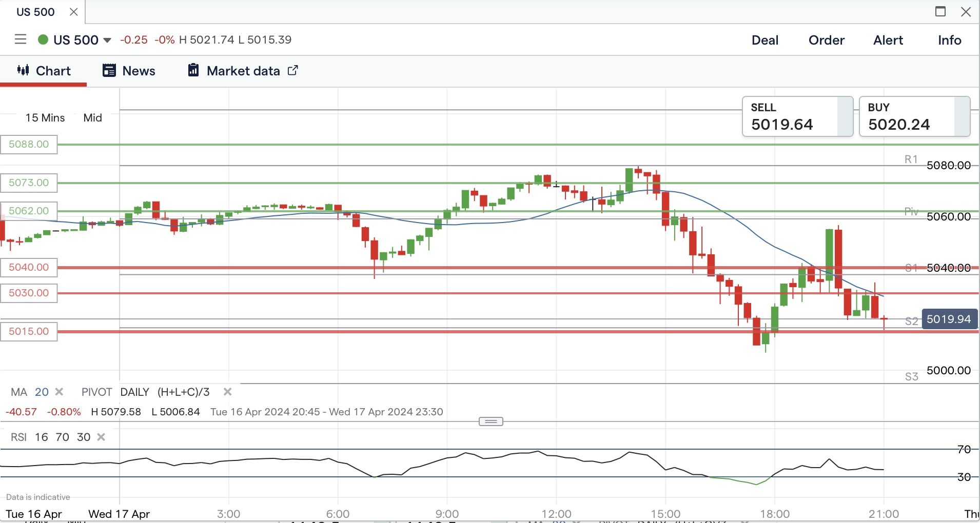Select the 5040.00 price level label
The image size is (980, 523).
pyautogui.click(x=29, y=267)
